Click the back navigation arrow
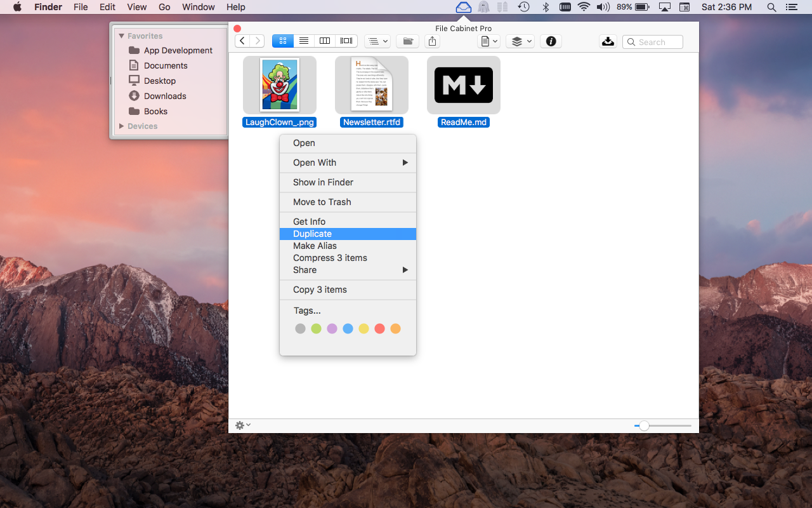 coord(242,41)
